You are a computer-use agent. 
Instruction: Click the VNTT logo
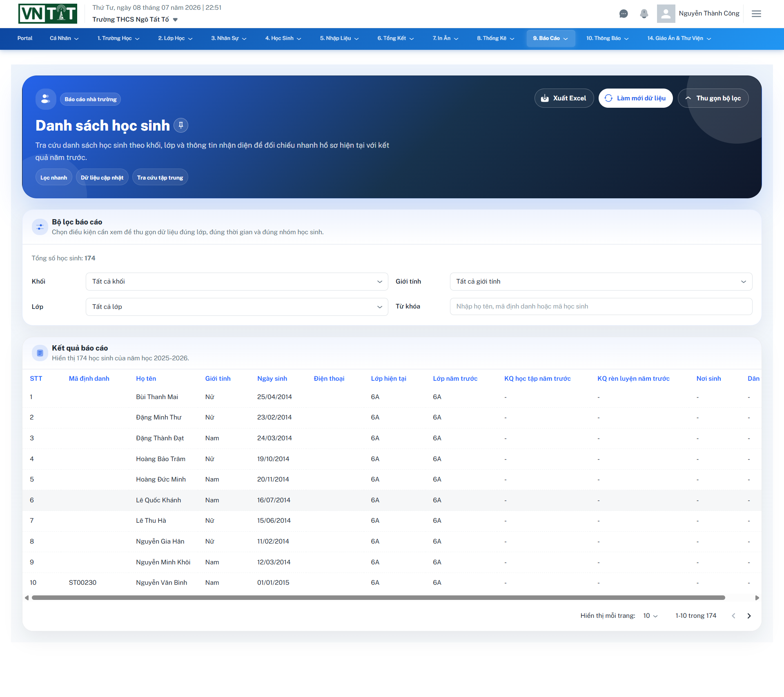(x=48, y=13)
